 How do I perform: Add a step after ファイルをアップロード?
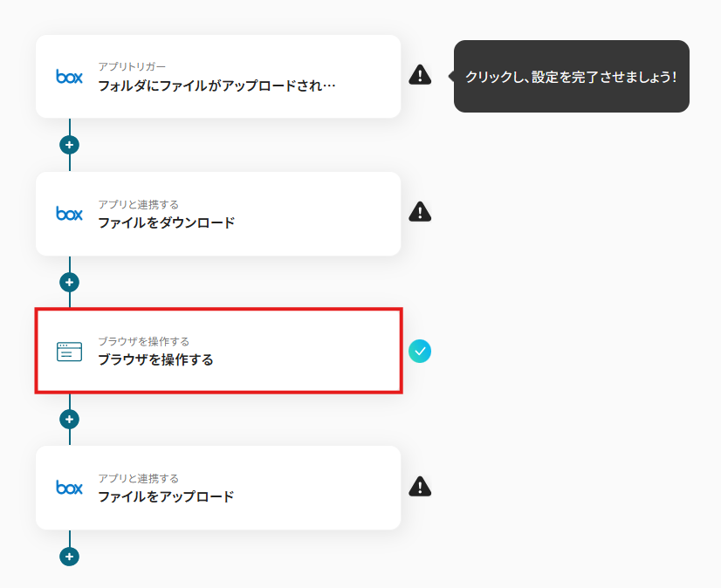point(70,557)
